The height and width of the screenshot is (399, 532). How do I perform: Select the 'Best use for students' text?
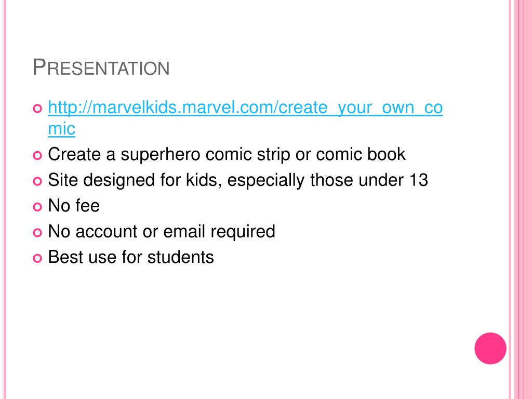coord(131,257)
